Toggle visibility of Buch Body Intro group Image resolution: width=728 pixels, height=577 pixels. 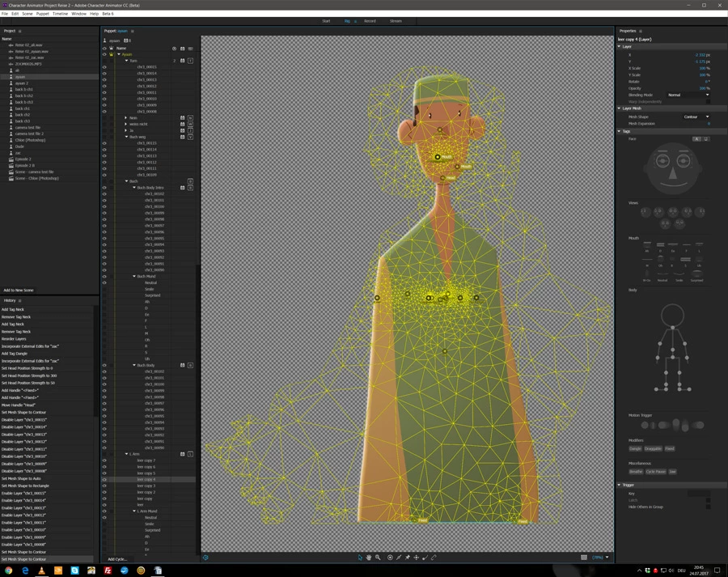[104, 188]
